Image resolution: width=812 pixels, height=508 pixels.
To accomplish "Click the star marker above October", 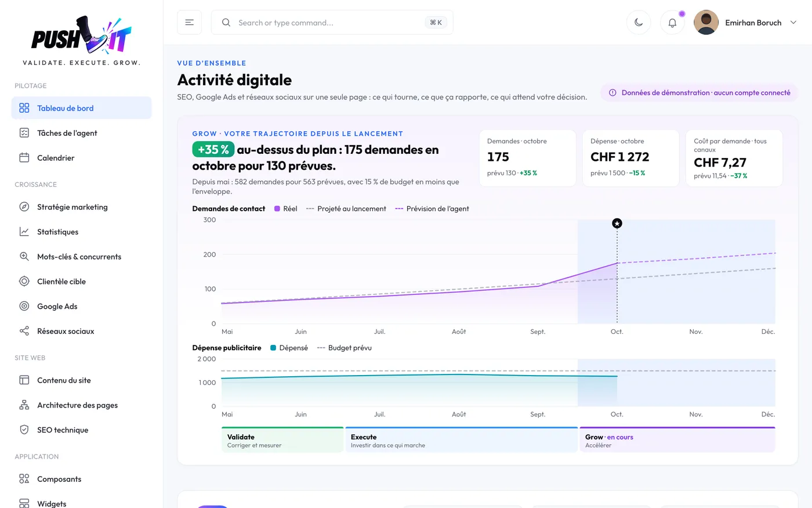I will click(x=617, y=224).
